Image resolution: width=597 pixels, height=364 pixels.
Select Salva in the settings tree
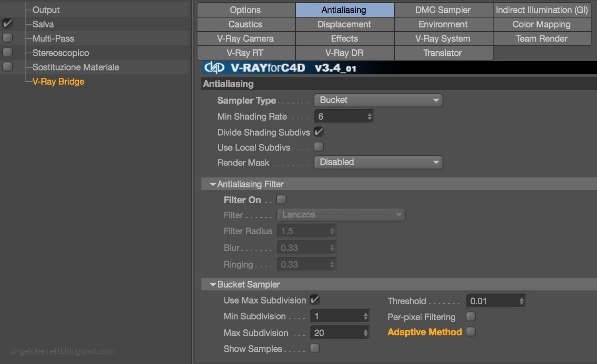click(x=43, y=24)
